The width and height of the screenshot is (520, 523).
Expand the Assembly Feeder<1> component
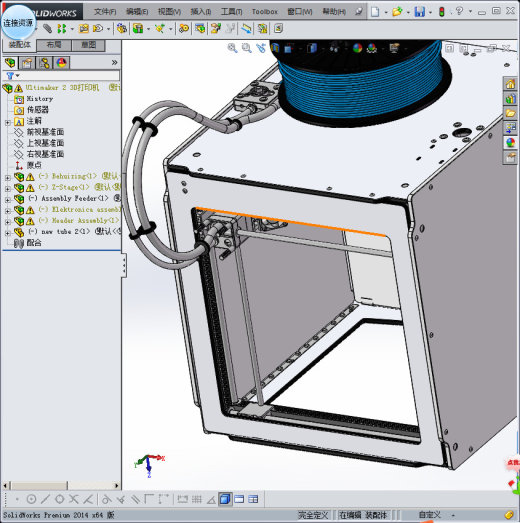coord(8,200)
